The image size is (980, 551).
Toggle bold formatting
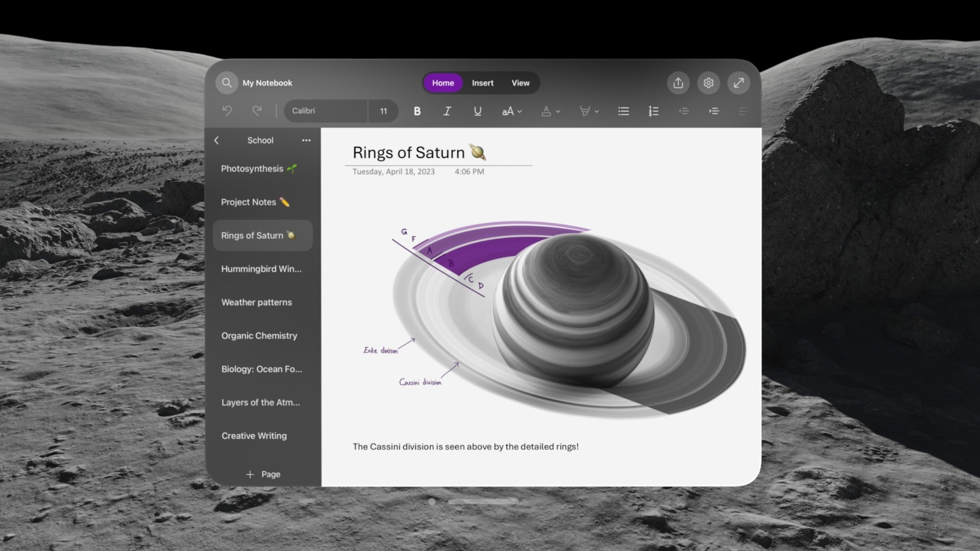click(x=417, y=110)
